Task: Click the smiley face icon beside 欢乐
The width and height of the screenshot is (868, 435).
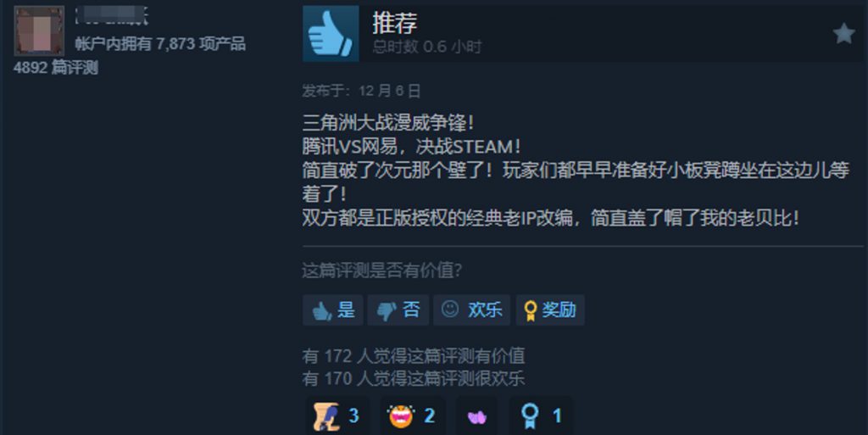Action: click(x=449, y=309)
